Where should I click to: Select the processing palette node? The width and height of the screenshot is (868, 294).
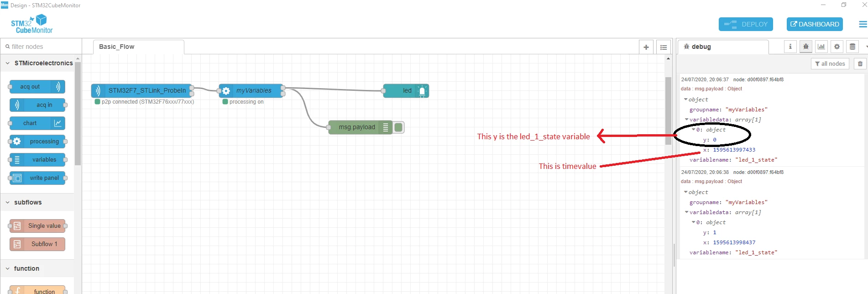click(x=37, y=142)
